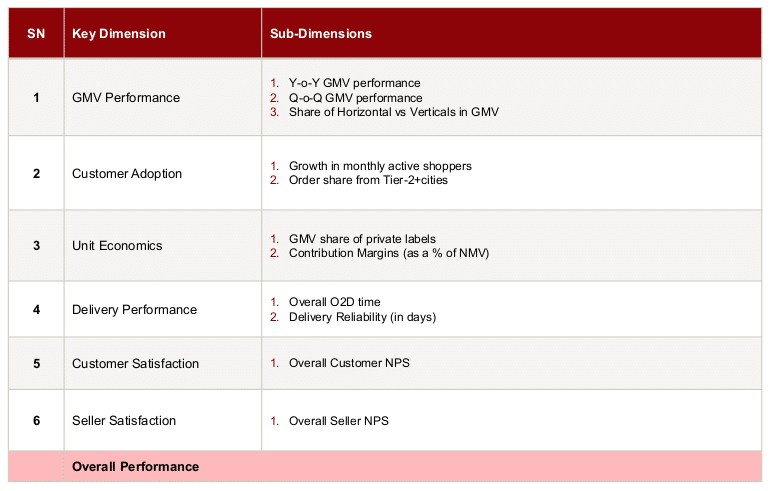The width and height of the screenshot is (774, 491).
Task: Click Growth in monthly active shoppers
Action: (x=380, y=166)
